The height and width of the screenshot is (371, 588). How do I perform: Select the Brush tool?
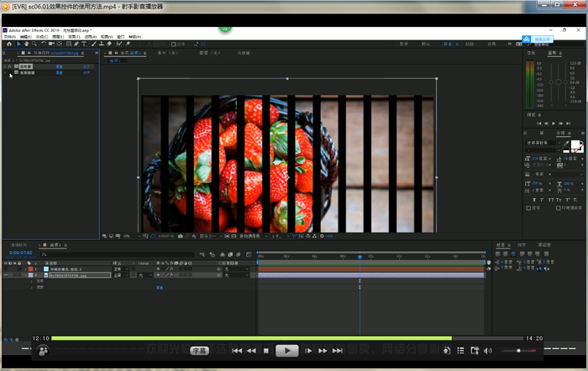(x=94, y=44)
